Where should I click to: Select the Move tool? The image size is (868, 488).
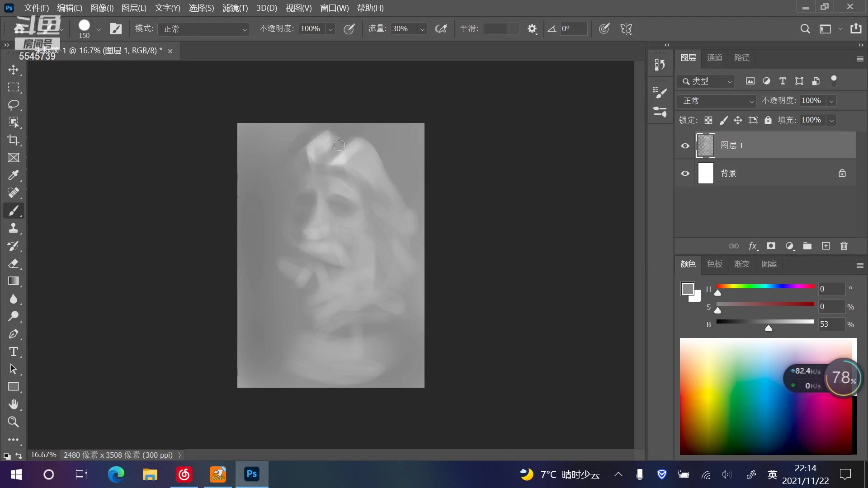14,70
